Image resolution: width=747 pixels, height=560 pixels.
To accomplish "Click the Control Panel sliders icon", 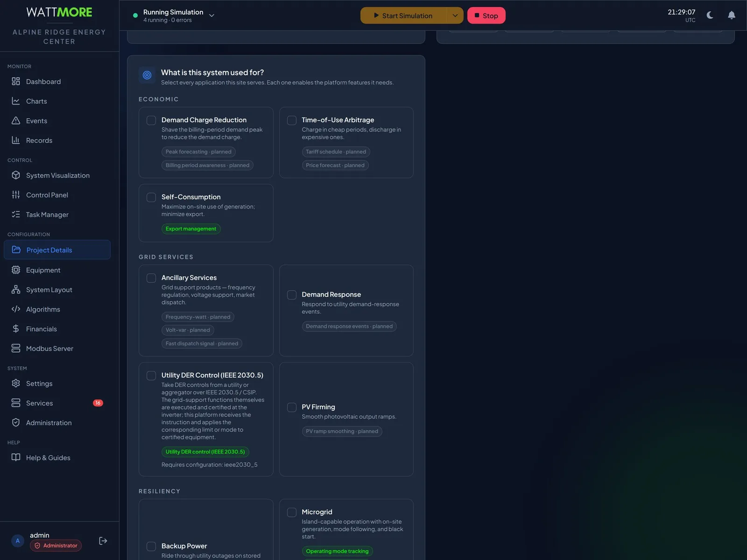I will point(16,195).
